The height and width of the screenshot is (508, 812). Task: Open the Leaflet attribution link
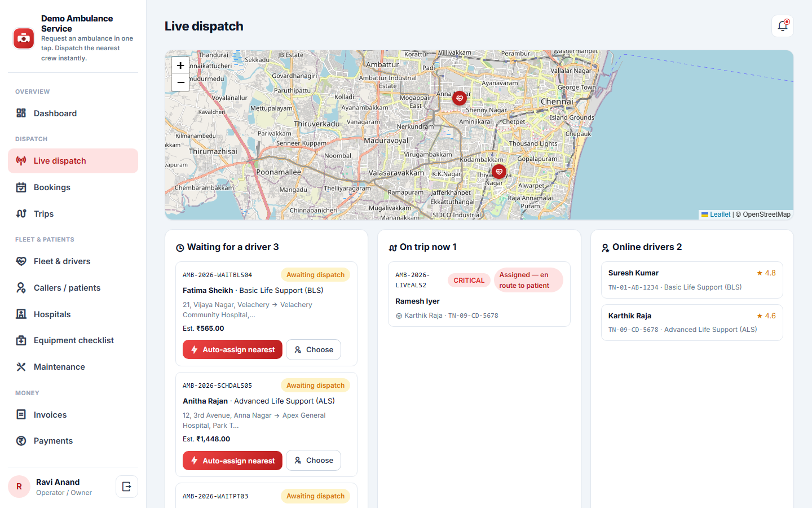pyautogui.click(x=716, y=214)
